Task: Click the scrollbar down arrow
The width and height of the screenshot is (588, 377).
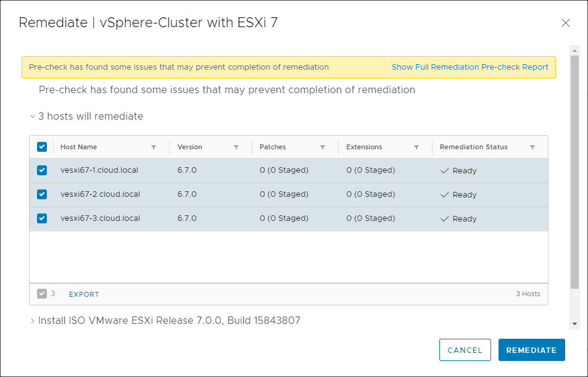Action: pyautogui.click(x=574, y=324)
